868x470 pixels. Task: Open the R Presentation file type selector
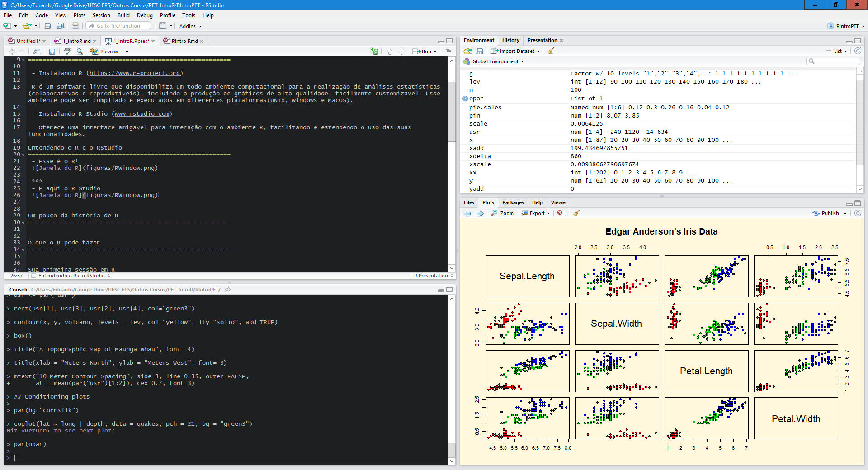click(434, 276)
